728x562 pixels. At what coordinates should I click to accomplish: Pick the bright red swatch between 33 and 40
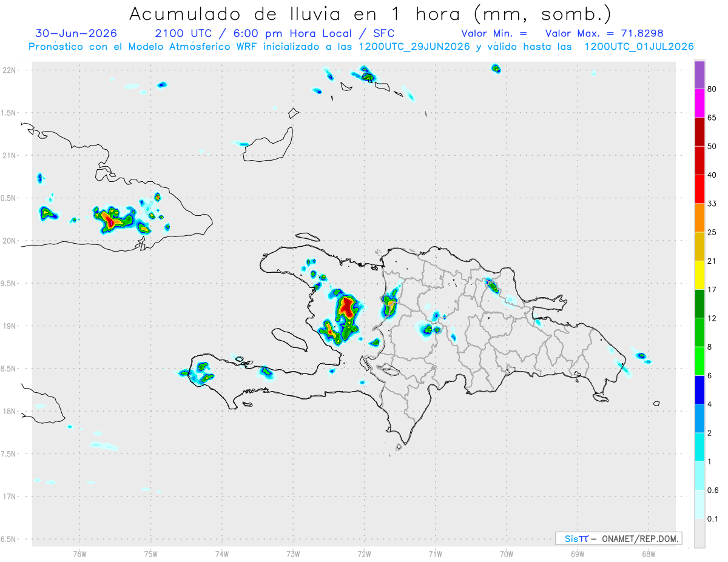[699, 190]
